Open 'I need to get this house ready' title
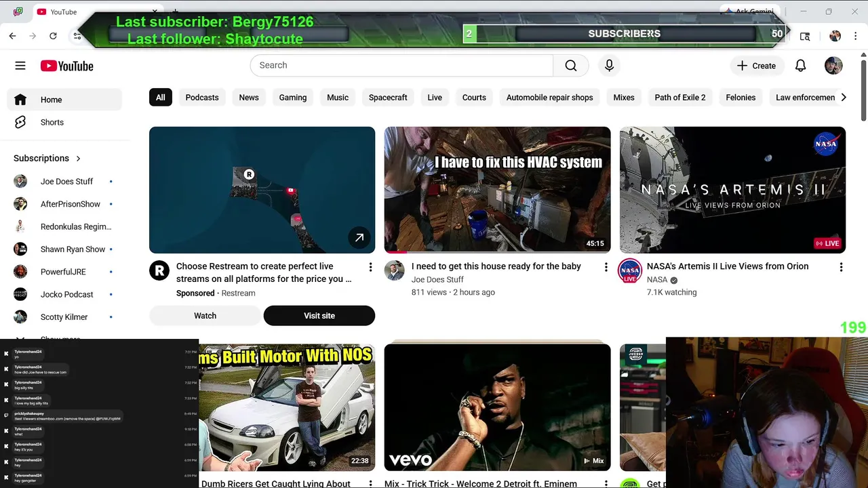 pyautogui.click(x=496, y=266)
